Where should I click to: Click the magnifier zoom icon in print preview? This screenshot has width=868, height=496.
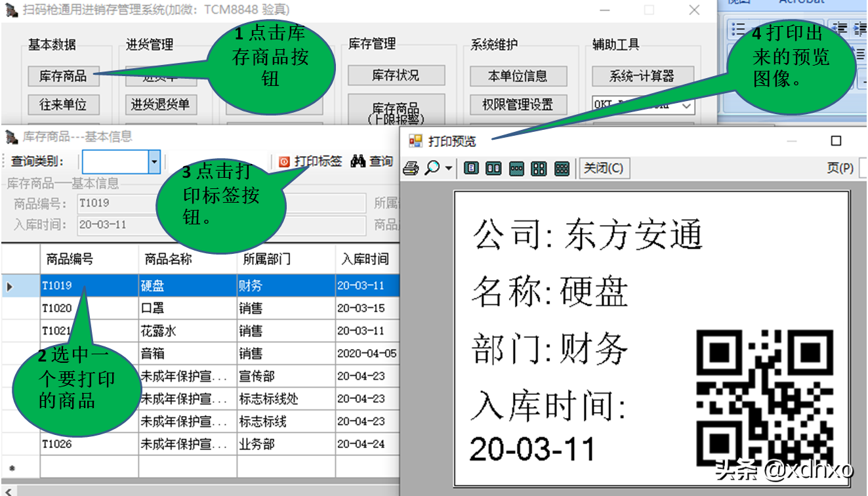point(432,169)
